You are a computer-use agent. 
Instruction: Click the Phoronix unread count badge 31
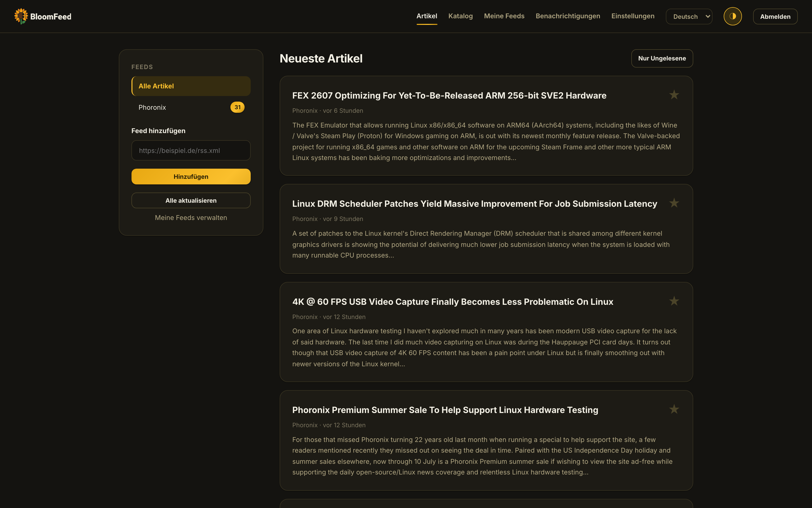[x=237, y=107]
